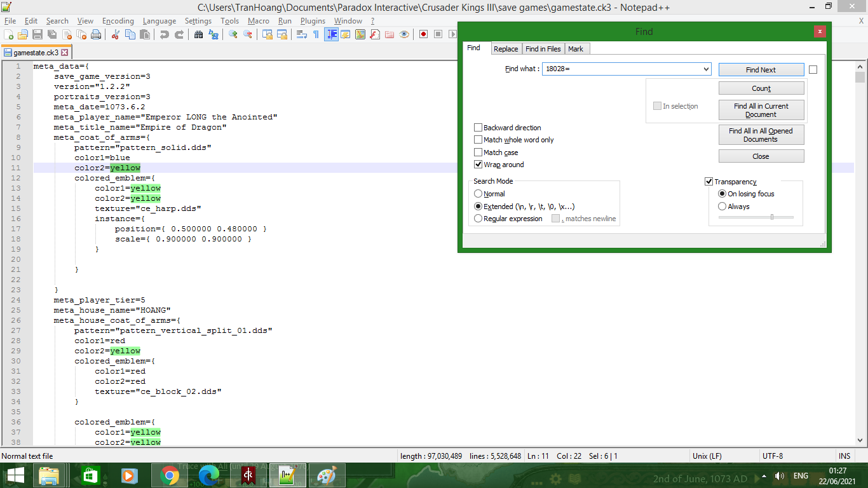Open Paint from the taskbar
Screen dimensions: 868x488
[x=327, y=475]
